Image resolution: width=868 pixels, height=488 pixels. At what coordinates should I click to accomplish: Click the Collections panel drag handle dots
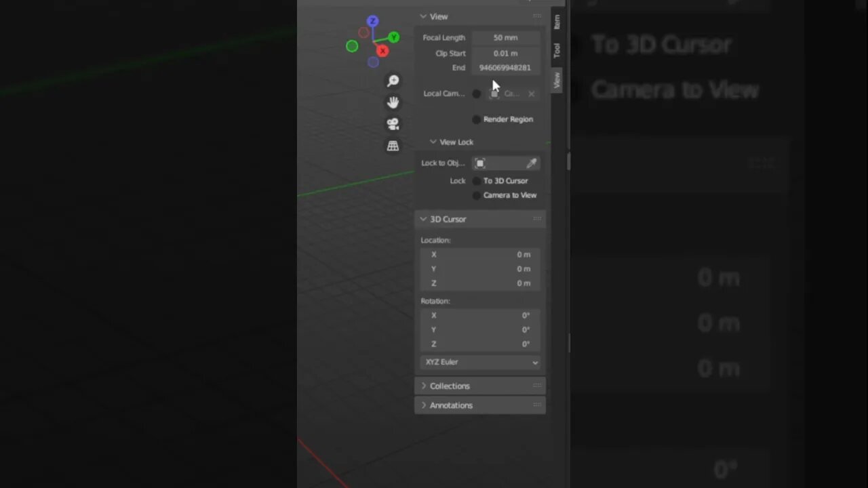[537, 386]
